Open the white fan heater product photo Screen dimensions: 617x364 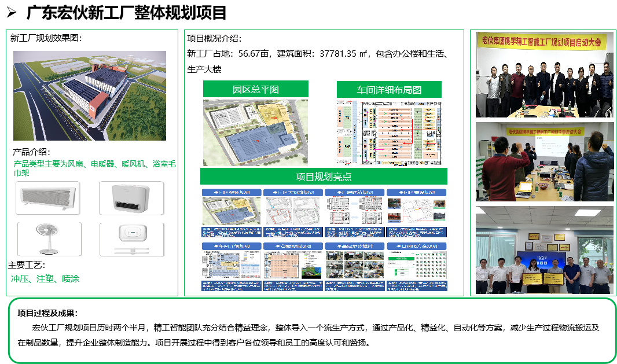131,198
